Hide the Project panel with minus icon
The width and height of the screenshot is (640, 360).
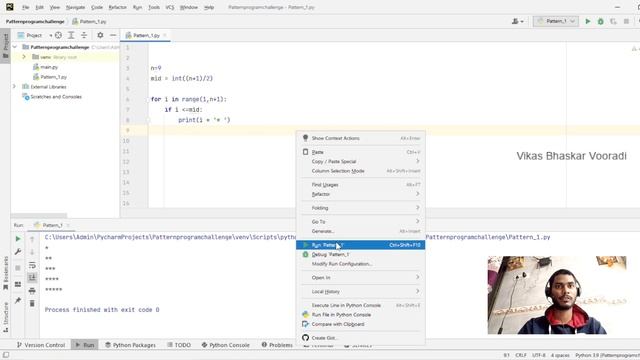point(113,36)
